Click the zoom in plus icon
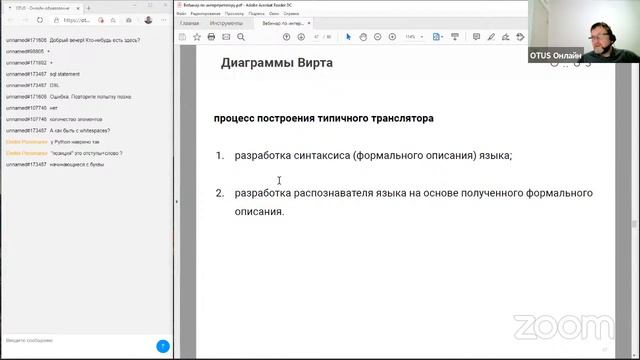This screenshot has width=640, height=360. (x=392, y=37)
